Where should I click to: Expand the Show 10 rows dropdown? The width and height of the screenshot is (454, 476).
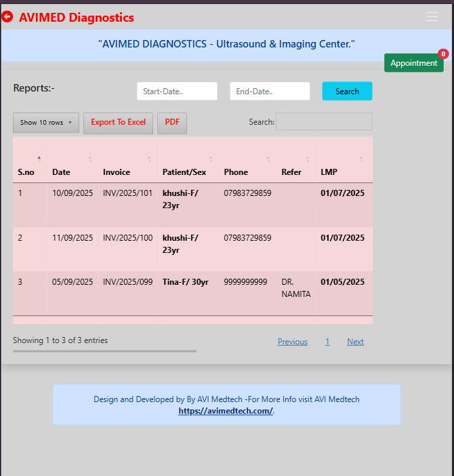[46, 123]
